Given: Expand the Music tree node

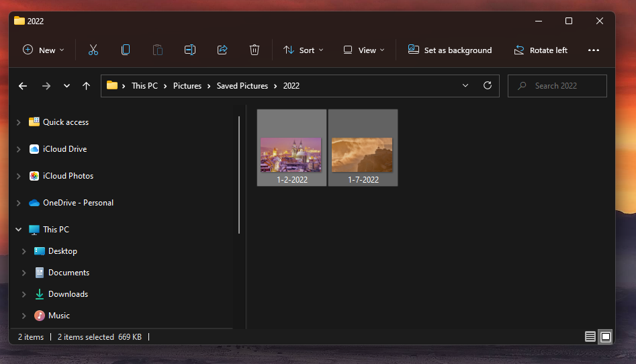Looking at the screenshot, I should (24, 316).
